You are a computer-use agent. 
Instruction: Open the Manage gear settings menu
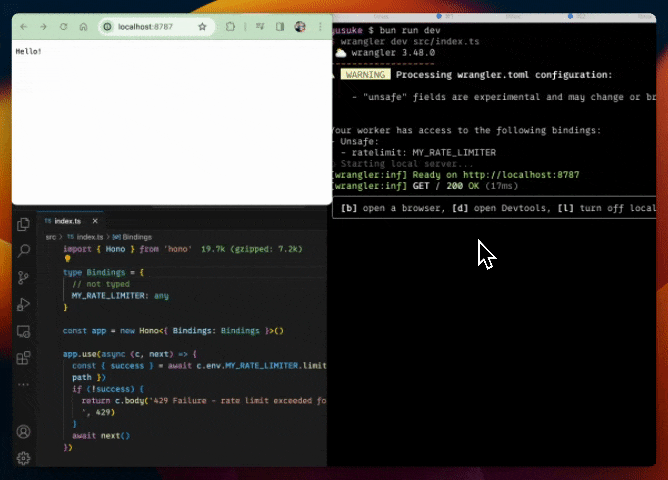click(23, 457)
